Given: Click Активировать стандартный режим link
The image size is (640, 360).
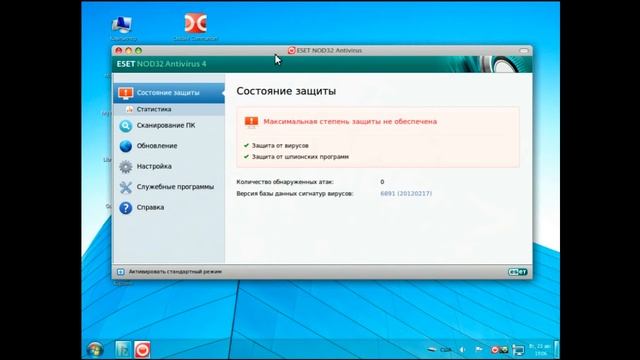Looking at the screenshot, I should tap(175, 271).
